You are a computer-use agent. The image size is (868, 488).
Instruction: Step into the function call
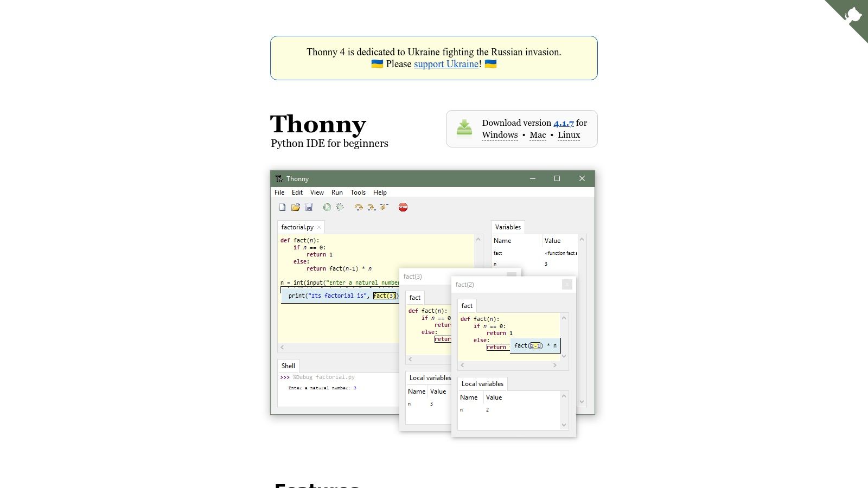(x=371, y=207)
